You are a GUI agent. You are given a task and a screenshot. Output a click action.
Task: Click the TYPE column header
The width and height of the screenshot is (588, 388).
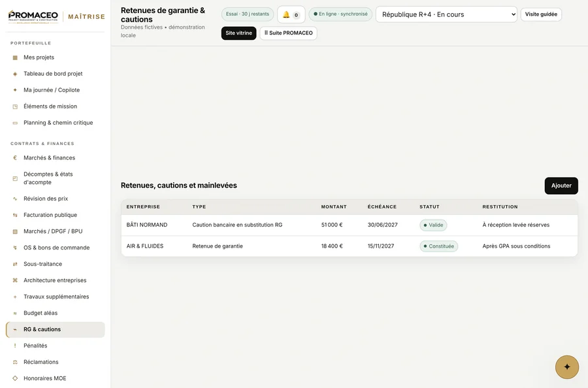tap(199, 207)
